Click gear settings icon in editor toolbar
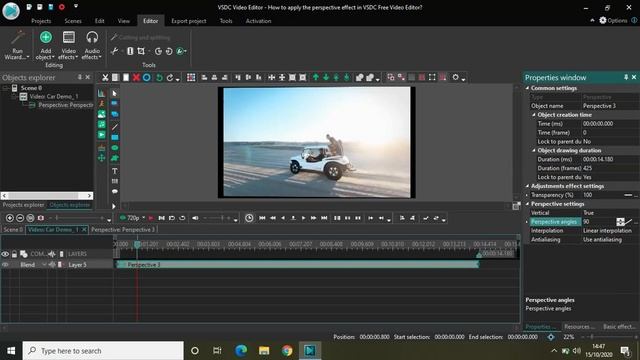Screen dimensions: 640x360 click(x=456, y=78)
